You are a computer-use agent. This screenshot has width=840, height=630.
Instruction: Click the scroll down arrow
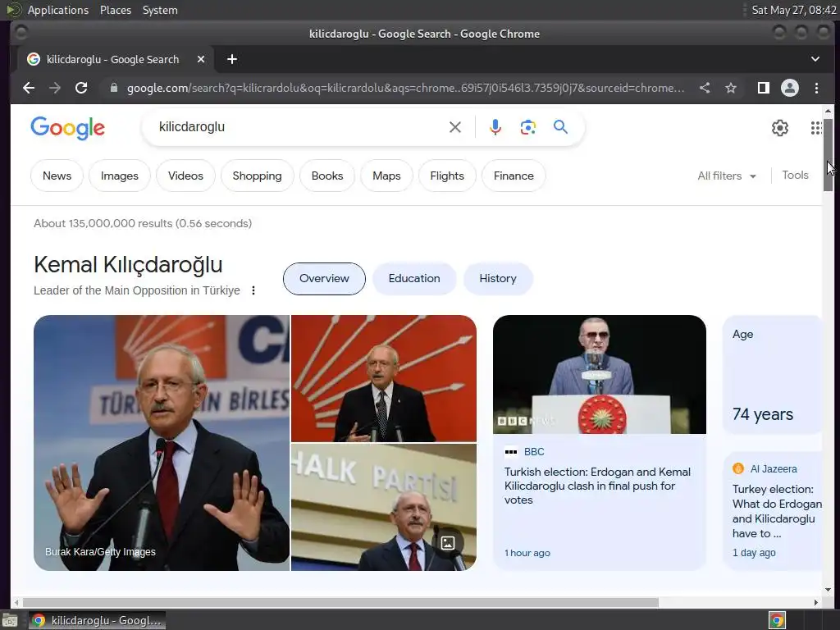pyautogui.click(x=829, y=590)
